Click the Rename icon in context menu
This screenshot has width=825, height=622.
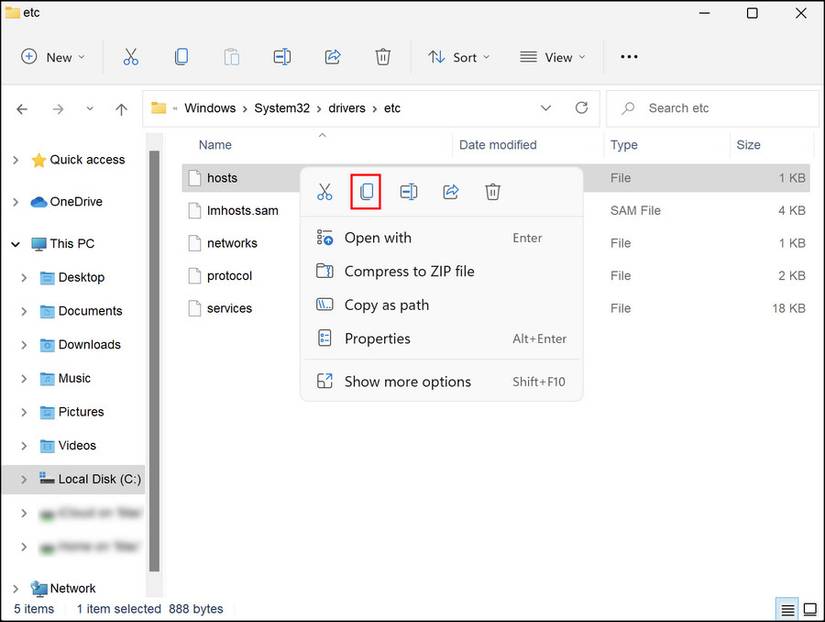[x=409, y=191]
